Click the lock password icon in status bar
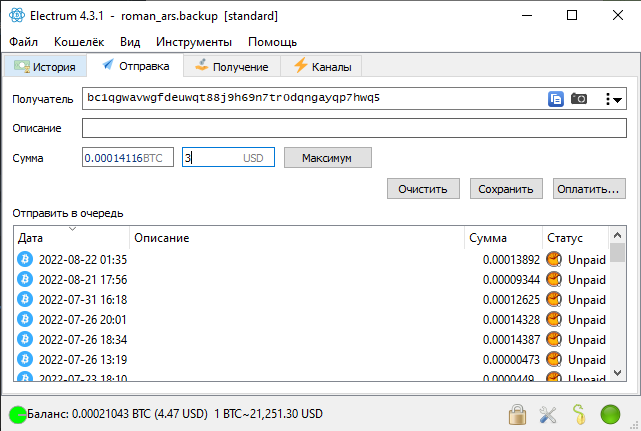 [x=517, y=413]
